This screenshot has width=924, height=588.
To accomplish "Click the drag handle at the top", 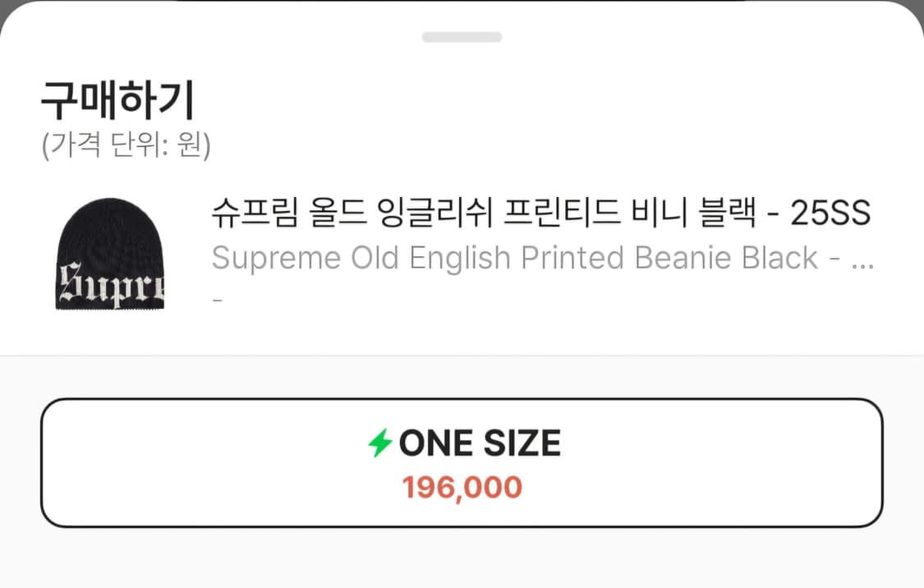I will pos(462,36).
